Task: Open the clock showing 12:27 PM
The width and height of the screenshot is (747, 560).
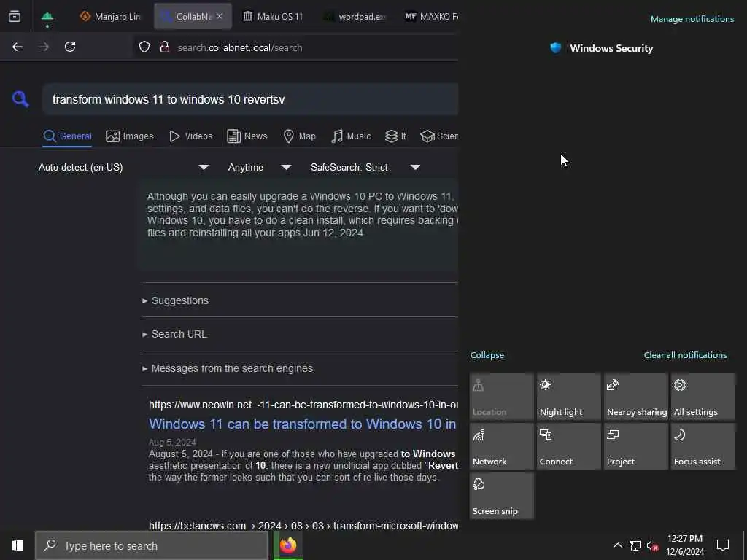Action: (685, 545)
